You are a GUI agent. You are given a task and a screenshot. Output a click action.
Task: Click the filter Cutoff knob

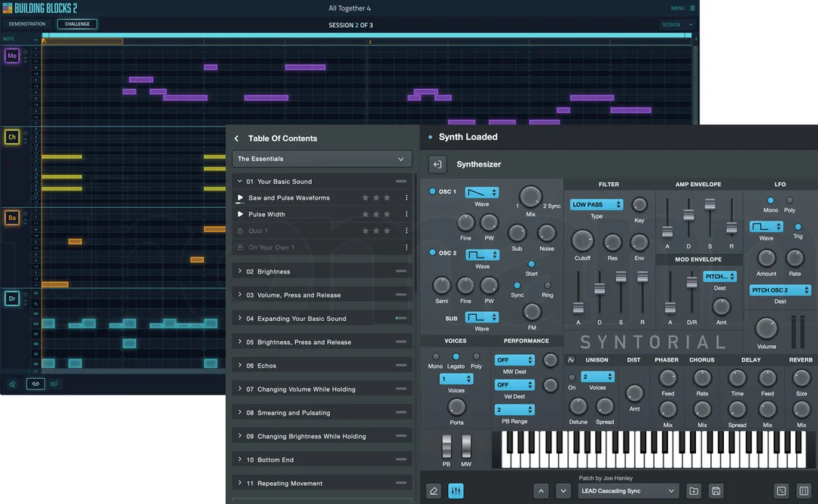click(x=583, y=241)
